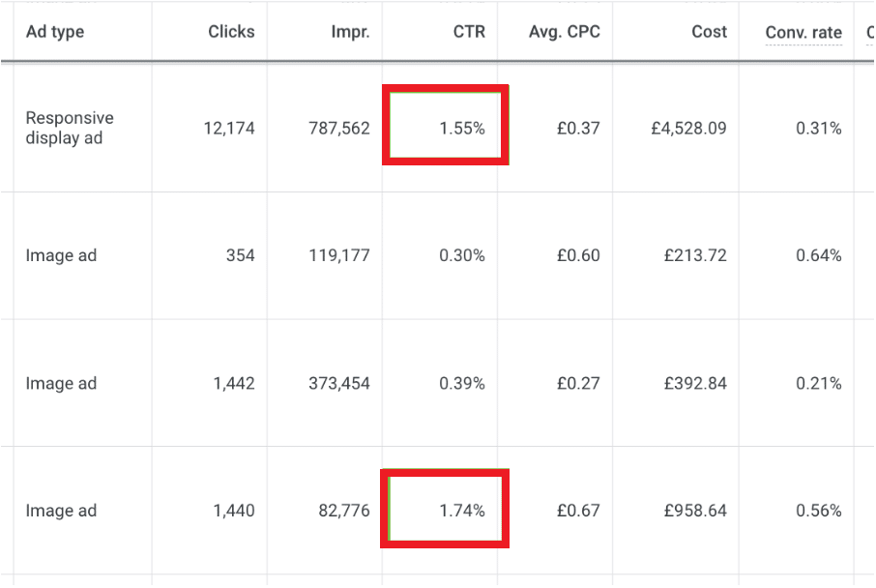876x588 pixels.
Task: Select the 12,174 clicks cell
Action: (x=229, y=129)
